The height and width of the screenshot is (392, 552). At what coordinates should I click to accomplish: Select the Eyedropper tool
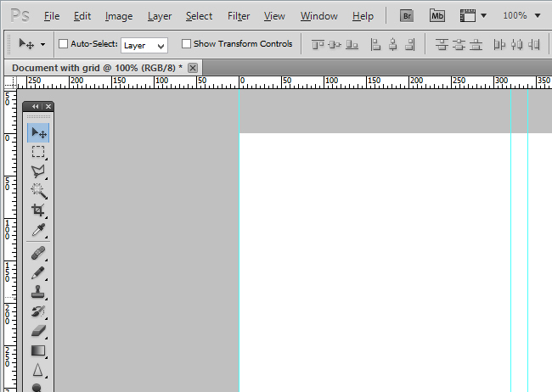tap(38, 230)
